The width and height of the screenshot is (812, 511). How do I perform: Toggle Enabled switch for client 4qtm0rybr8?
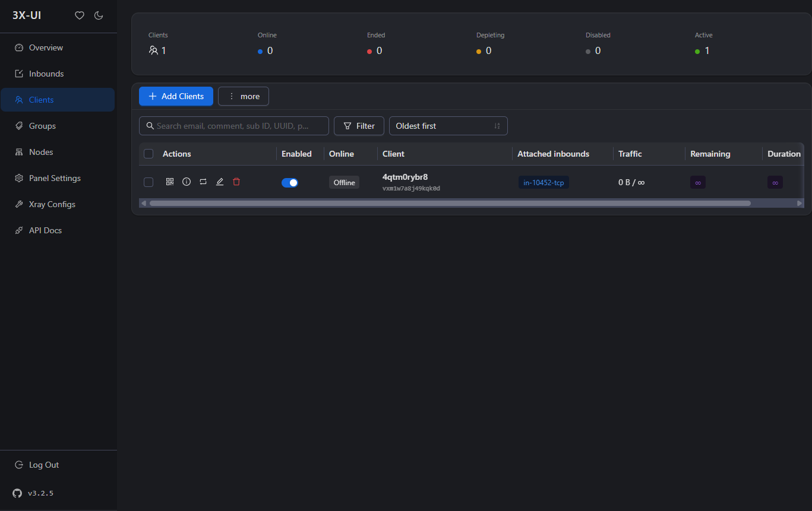tap(290, 182)
